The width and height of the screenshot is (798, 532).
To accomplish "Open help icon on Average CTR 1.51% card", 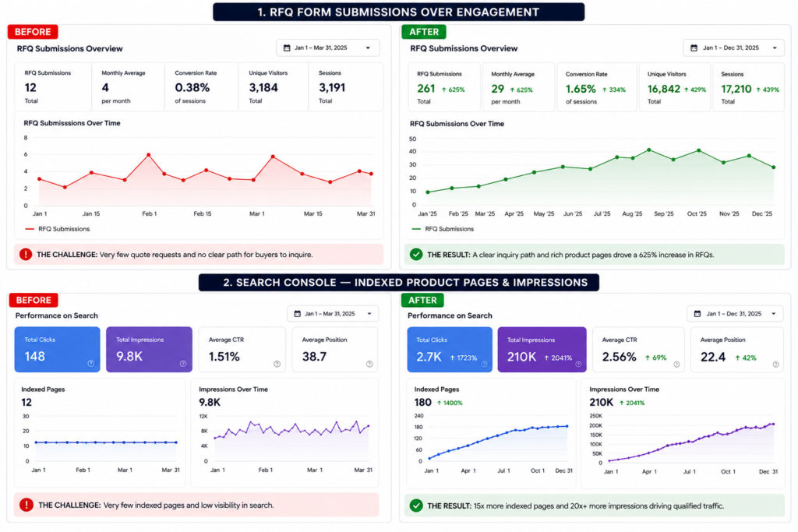I will tap(277, 364).
